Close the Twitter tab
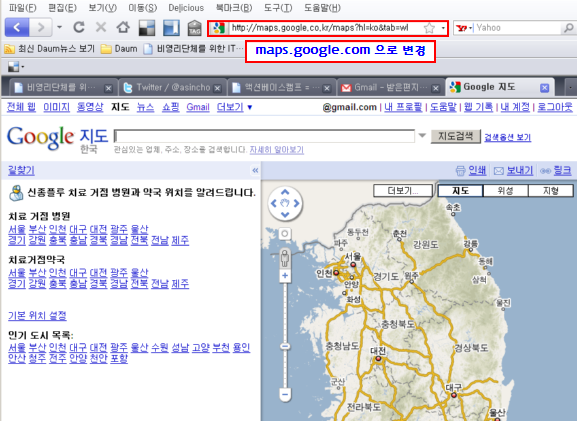The width and height of the screenshot is (577, 421). [x=217, y=88]
